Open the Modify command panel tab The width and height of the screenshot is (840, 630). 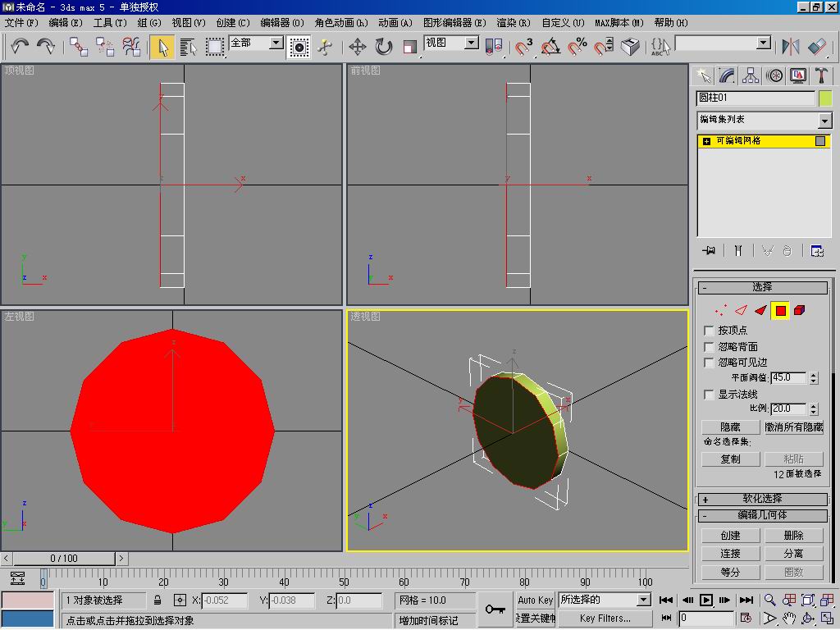pyautogui.click(x=727, y=75)
